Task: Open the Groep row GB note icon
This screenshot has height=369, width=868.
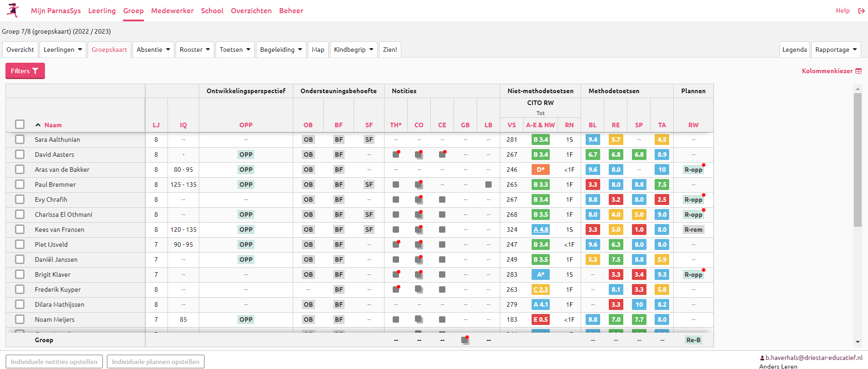Action: click(465, 340)
